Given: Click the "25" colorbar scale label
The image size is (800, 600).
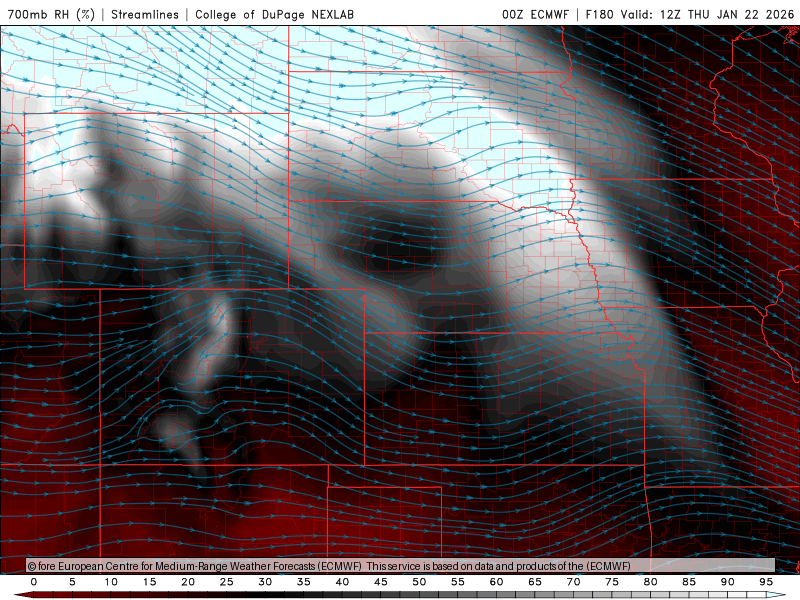Looking at the screenshot, I should coord(227,582).
